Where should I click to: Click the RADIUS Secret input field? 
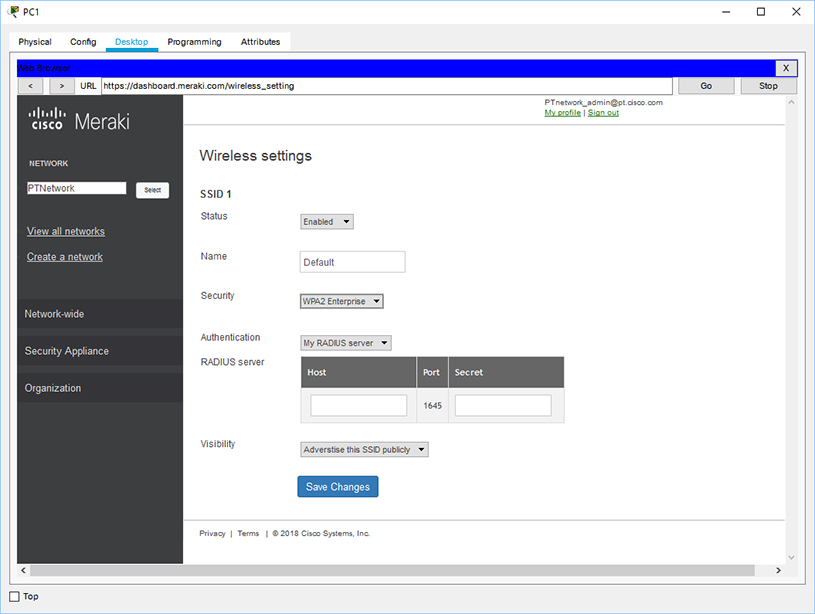[503, 405]
